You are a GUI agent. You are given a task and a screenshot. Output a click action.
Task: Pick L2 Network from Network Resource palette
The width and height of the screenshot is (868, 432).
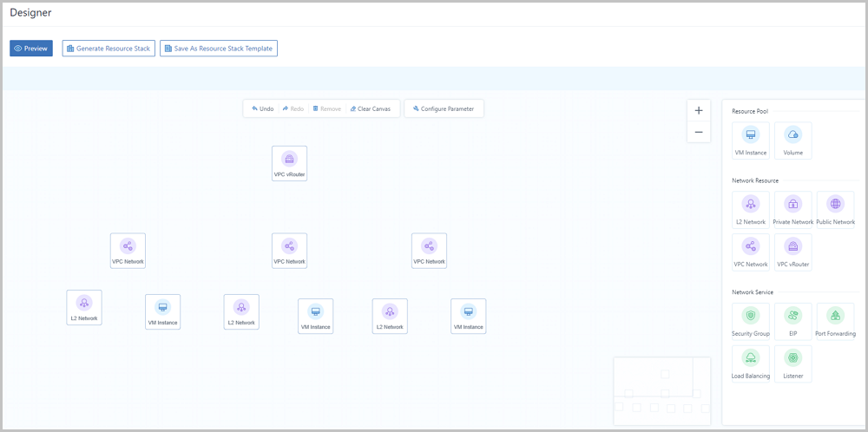[751, 210]
